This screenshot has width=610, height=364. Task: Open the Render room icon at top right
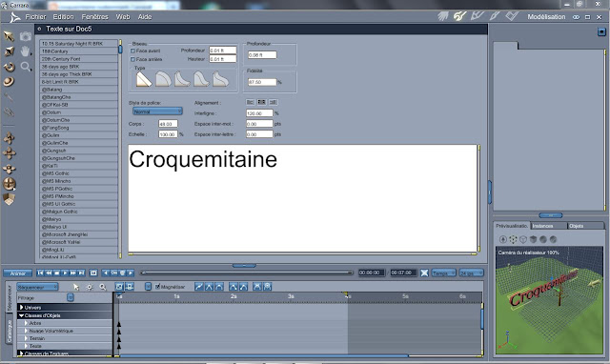[512, 16]
